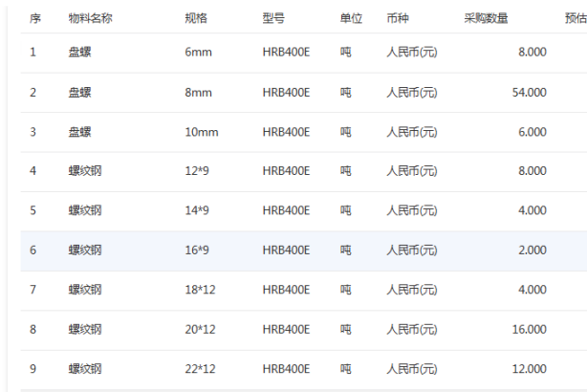Screen dimensions: 587x392
Task: Click the 14*9 specification cell
Action: (197, 210)
